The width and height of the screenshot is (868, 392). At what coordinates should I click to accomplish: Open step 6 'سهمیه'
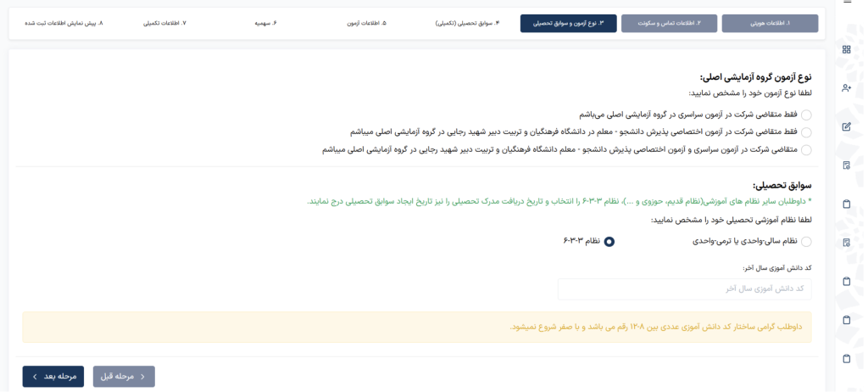(265, 24)
